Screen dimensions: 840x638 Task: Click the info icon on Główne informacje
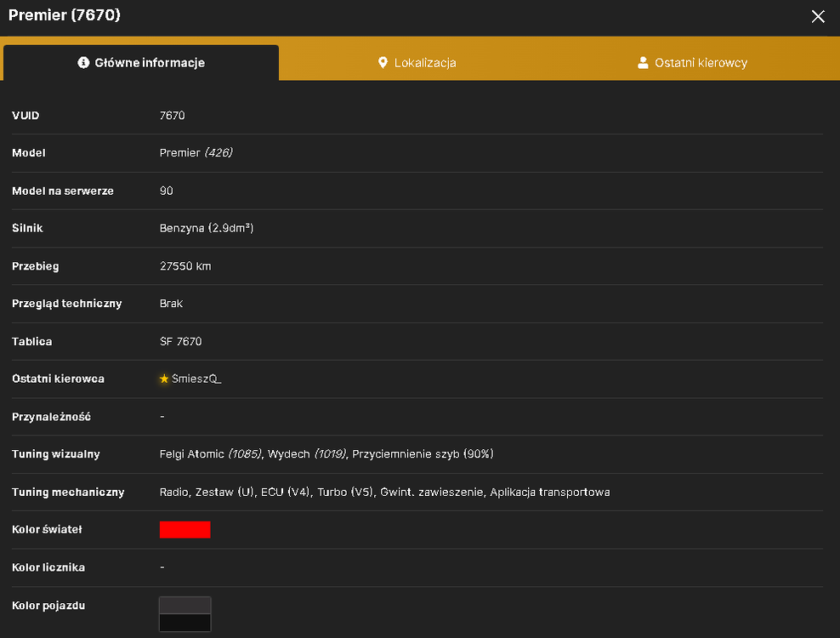(83, 63)
